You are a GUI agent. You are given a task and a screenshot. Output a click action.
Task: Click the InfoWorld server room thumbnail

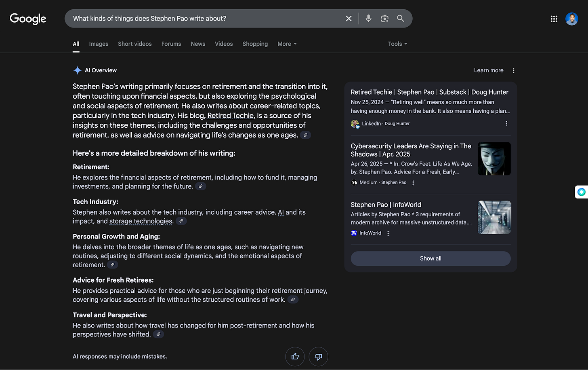494,217
